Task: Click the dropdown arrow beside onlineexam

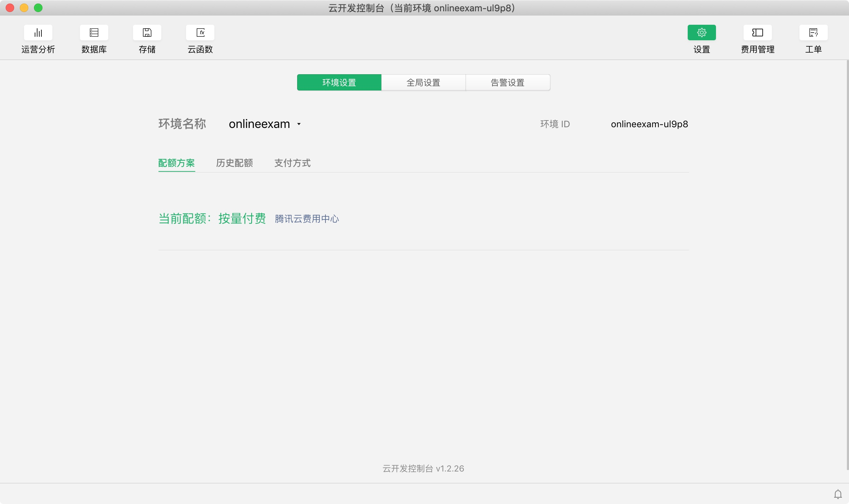Action: [299, 124]
